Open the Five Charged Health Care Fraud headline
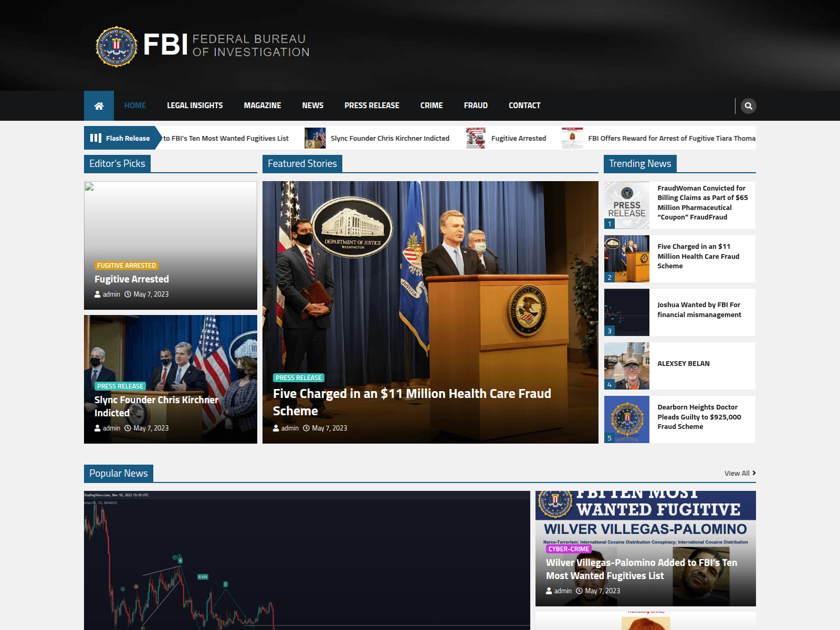The image size is (840, 630). tap(412, 393)
